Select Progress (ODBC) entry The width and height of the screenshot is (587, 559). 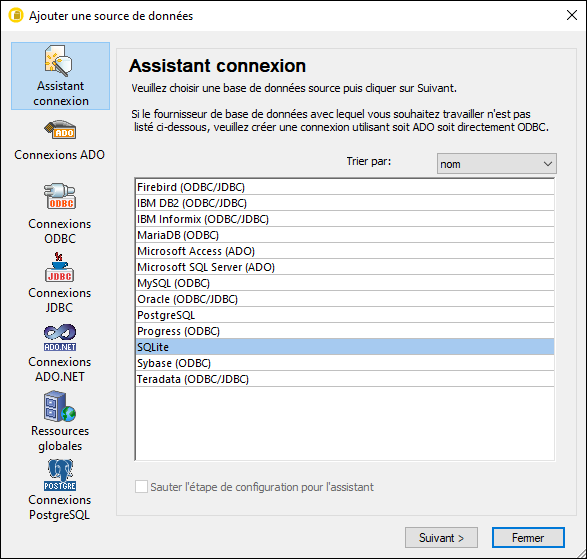[345, 331]
